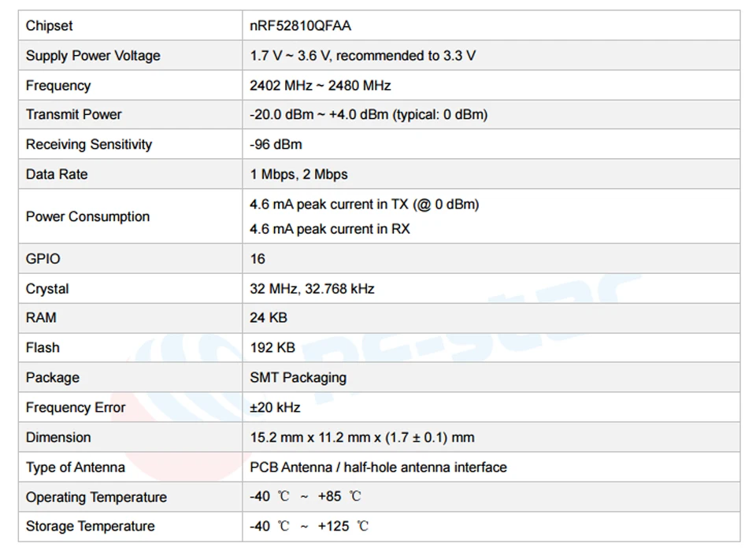Click the Power Consumption label
Screen dimensions: 756x551
click(x=87, y=217)
